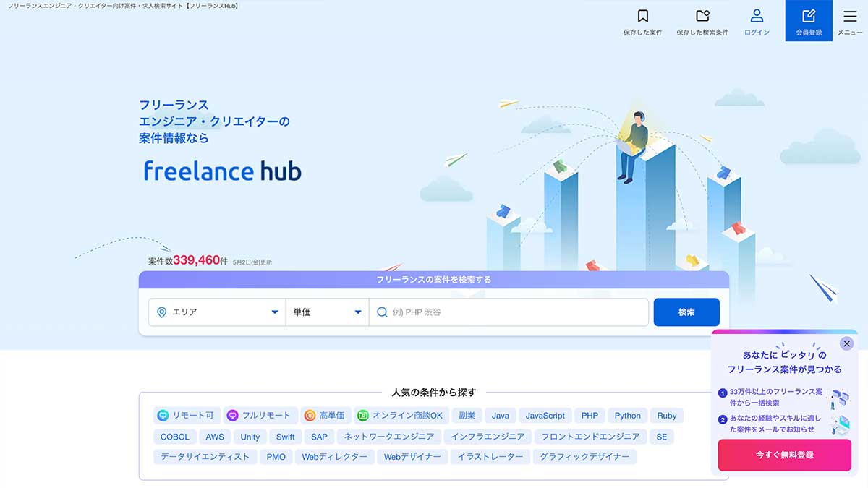Viewport: 868px width, 488px height.
Task: Click the 今すぐ無料登録 button
Action: click(784, 455)
